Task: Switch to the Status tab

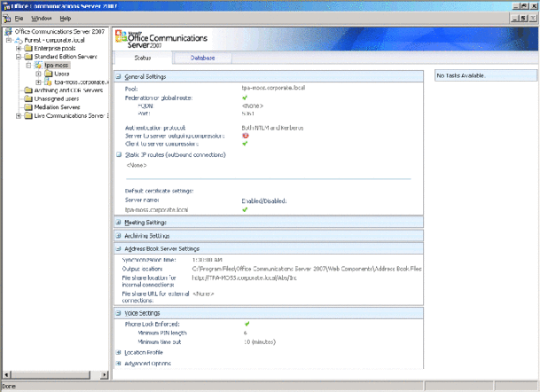Action: 143,58
